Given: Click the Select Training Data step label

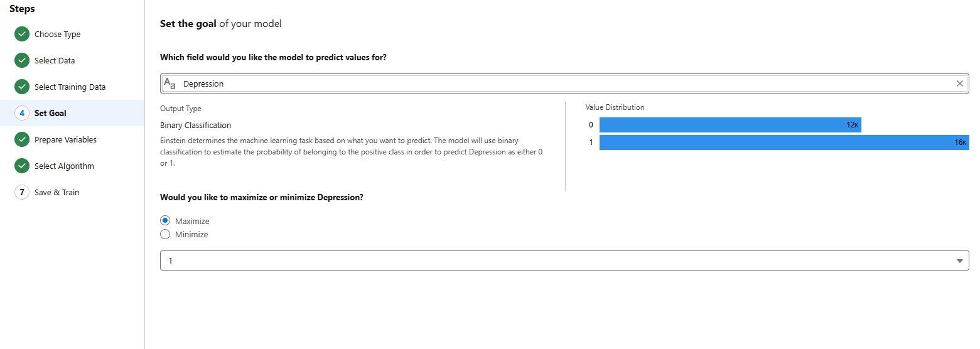Looking at the screenshot, I should coord(70,87).
